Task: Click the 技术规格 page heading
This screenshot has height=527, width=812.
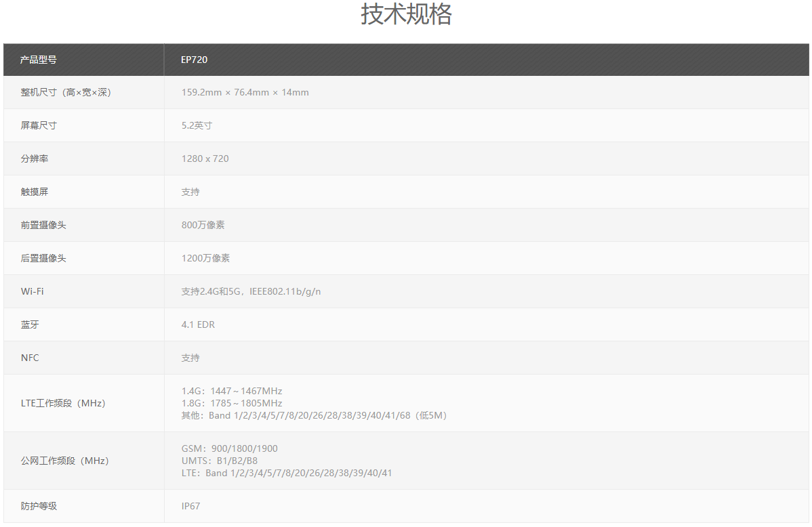Action: 405,15
